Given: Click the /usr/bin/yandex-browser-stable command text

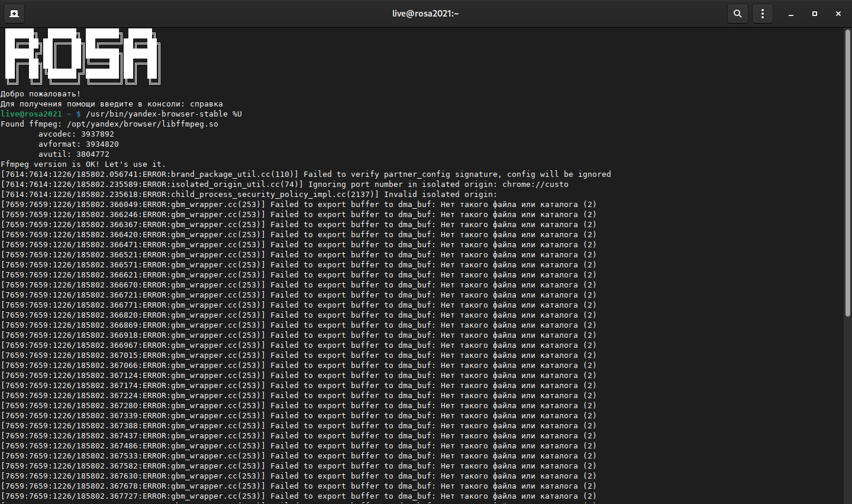Looking at the screenshot, I should point(156,114).
